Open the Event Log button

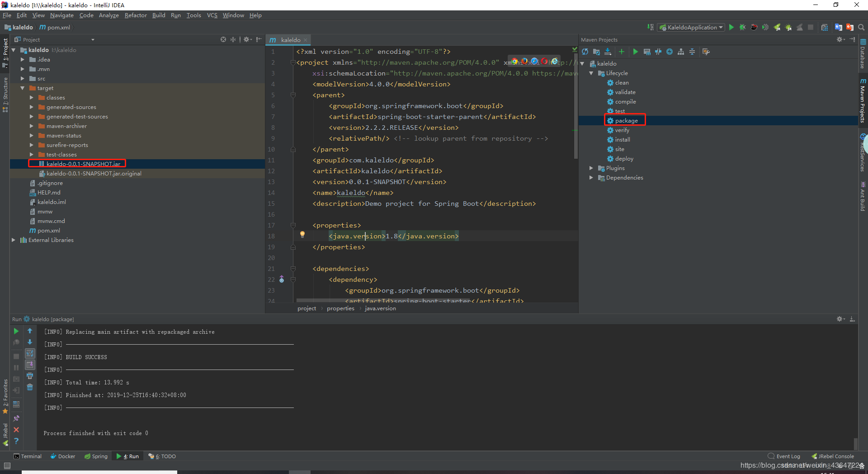[x=784, y=456]
